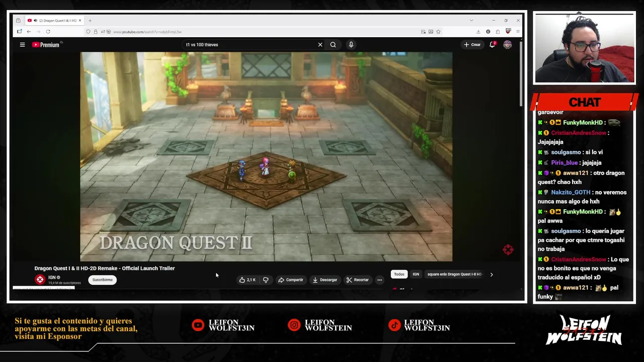The image size is (644, 362).
Task: Open the YouTube account avatar menu
Action: pyautogui.click(x=508, y=45)
